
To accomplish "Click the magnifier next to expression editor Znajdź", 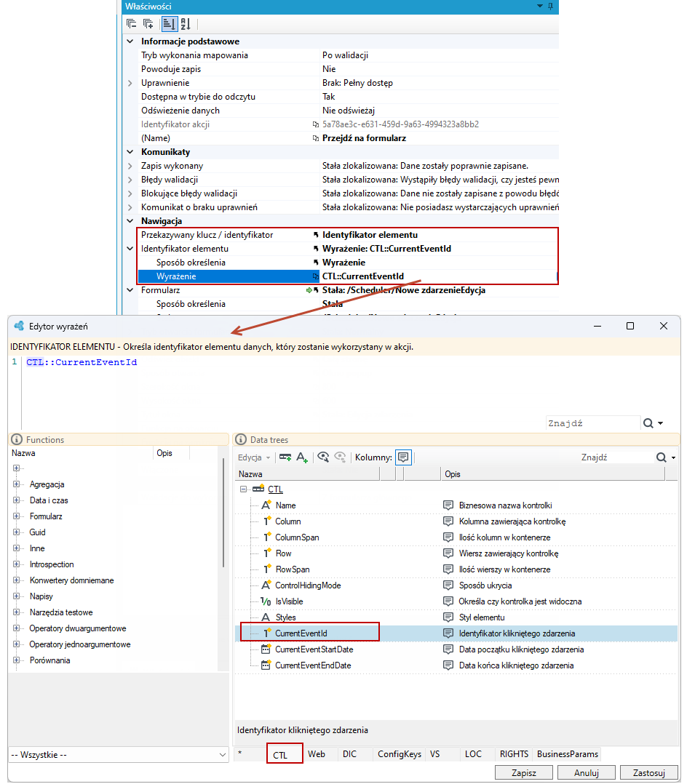I will pyautogui.click(x=648, y=423).
